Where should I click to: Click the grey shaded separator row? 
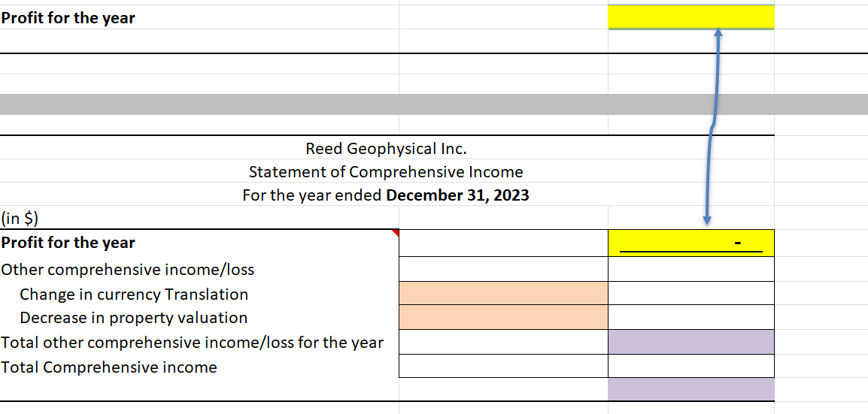coord(434,104)
